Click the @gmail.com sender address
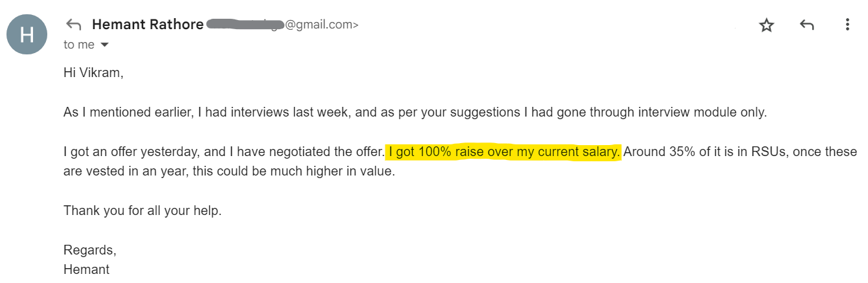Screen dimensions: 868x283 tap(321, 25)
